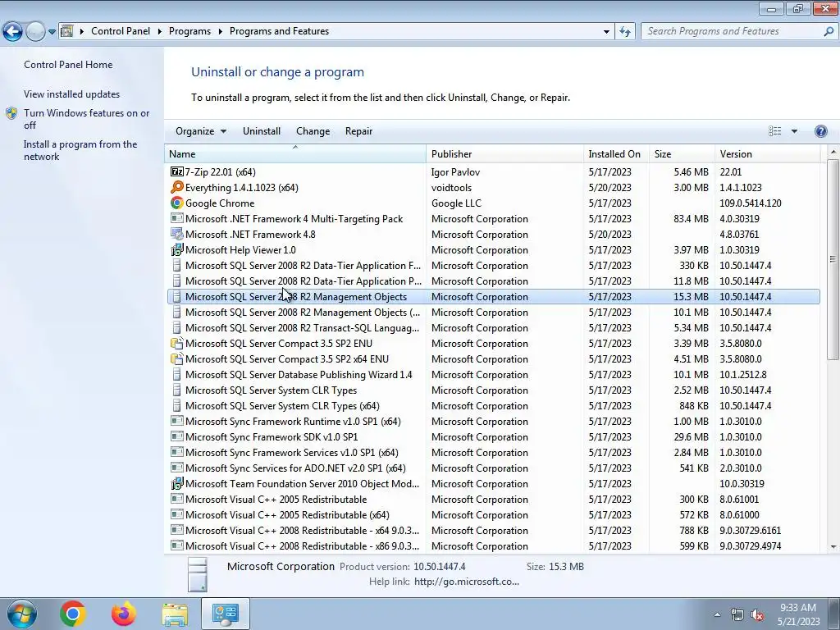Click the Programs breadcrumb
Image resolution: width=840 pixels, height=630 pixels.
coord(189,31)
